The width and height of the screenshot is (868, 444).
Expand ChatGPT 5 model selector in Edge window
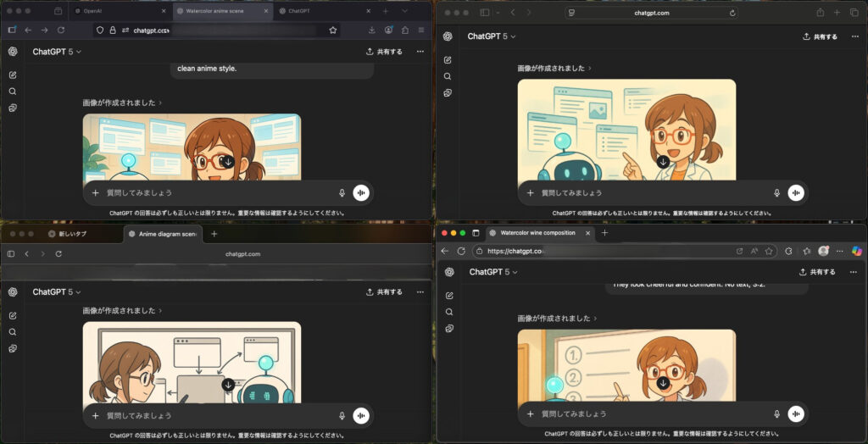492,272
